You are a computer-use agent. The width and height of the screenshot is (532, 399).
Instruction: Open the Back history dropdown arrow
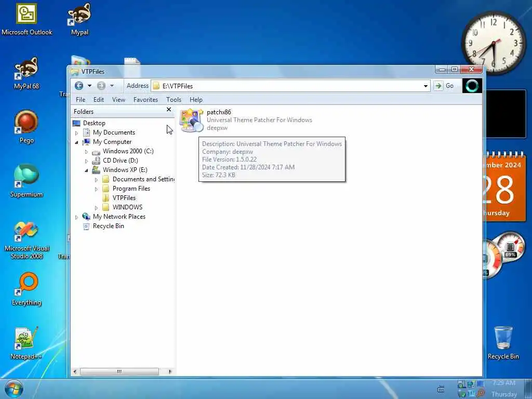coord(89,86)
